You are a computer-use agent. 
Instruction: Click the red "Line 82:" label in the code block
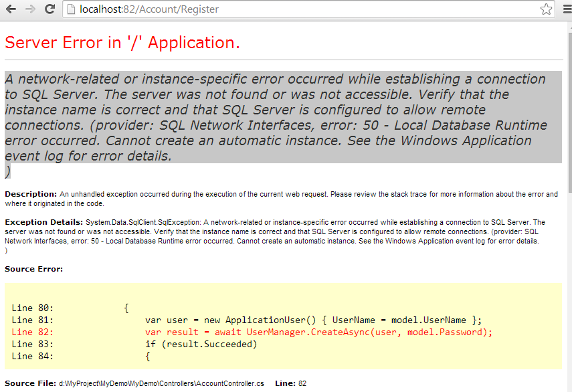33,332
